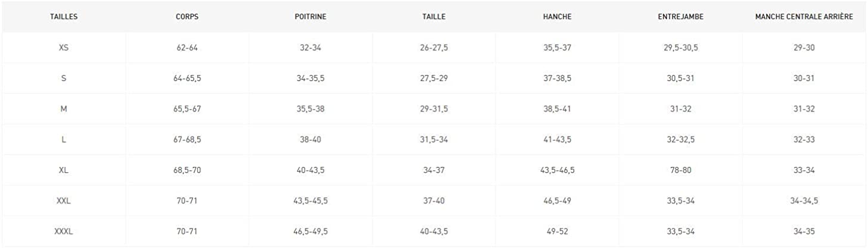This screenshot has height=248, width=868.
Task: Click the M taille value 29-31,5
Action: pyautogui.click(x=434, y=109)
